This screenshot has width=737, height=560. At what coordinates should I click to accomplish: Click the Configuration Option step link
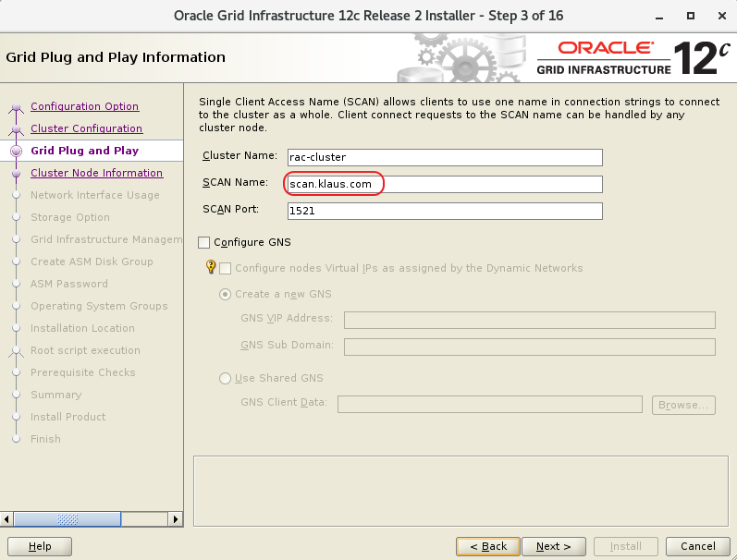click(x=84, y=106)
